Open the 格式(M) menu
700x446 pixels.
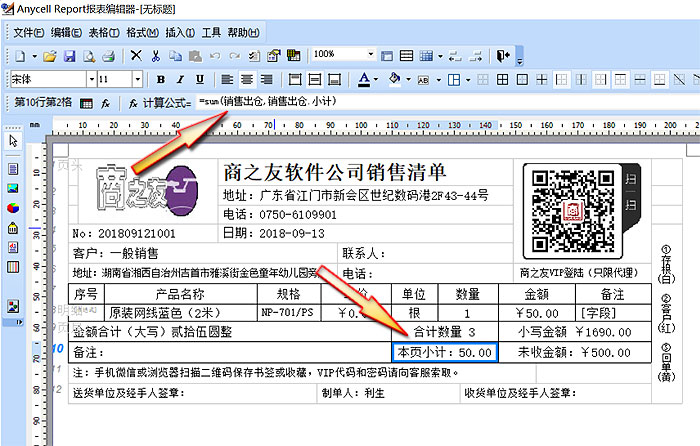pos(142,33)
